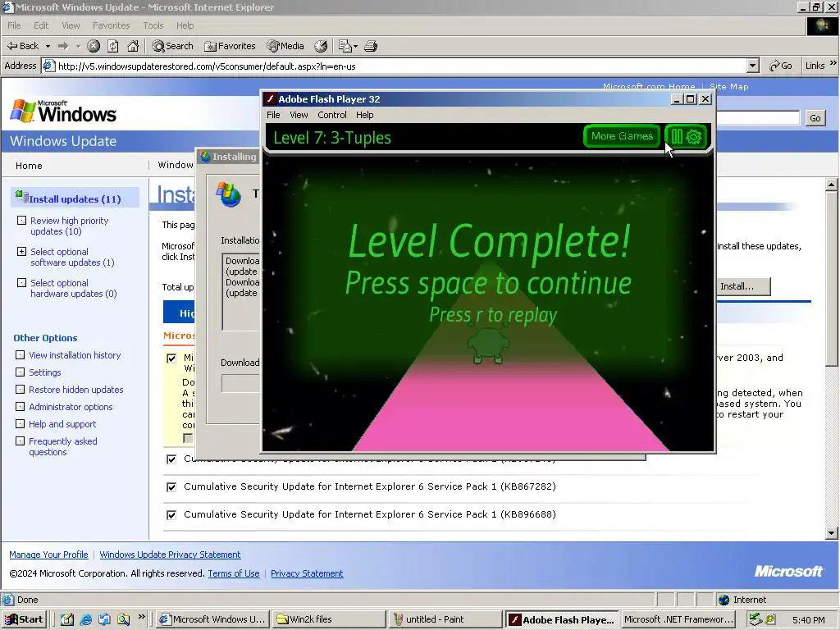Open Internet Explorer Favorites menu

point(111,25)
